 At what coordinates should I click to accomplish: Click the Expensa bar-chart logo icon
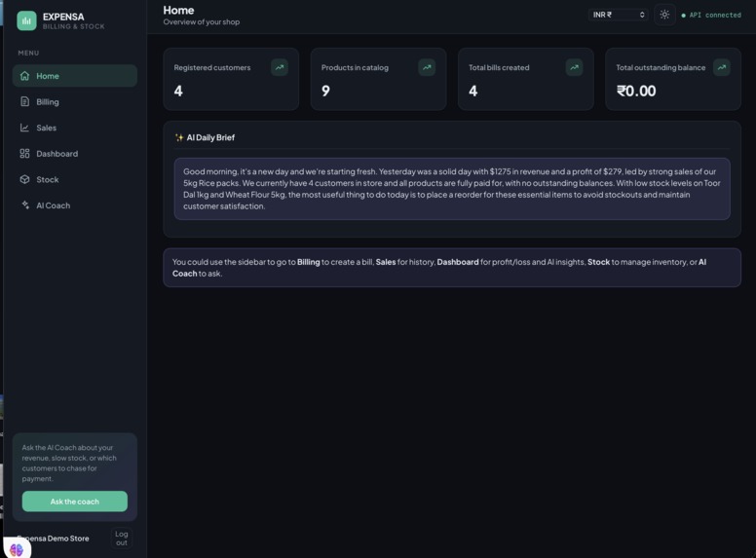coord(26,20)
